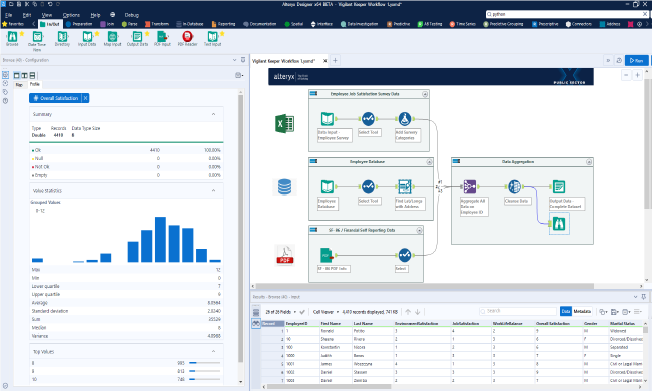Select the PDF Reader tool
Image resolution: width=652 pixels, height=391 pixels.
point(188,37)
